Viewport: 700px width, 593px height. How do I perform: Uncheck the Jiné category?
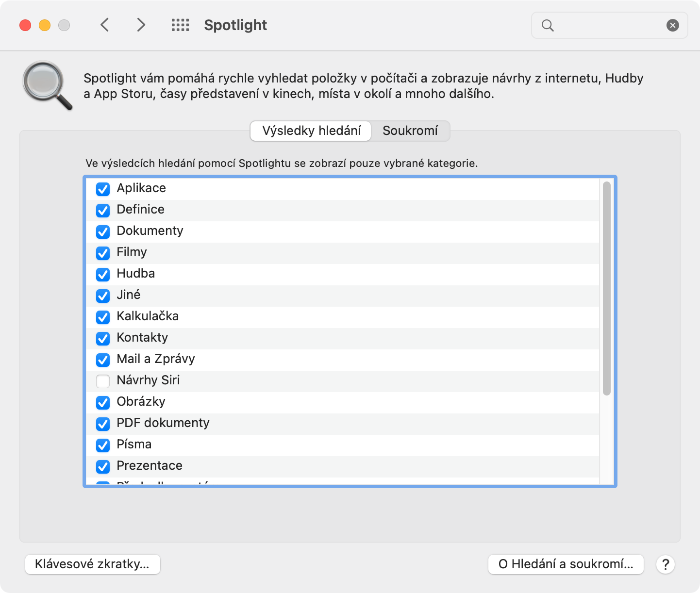[103, 296]
